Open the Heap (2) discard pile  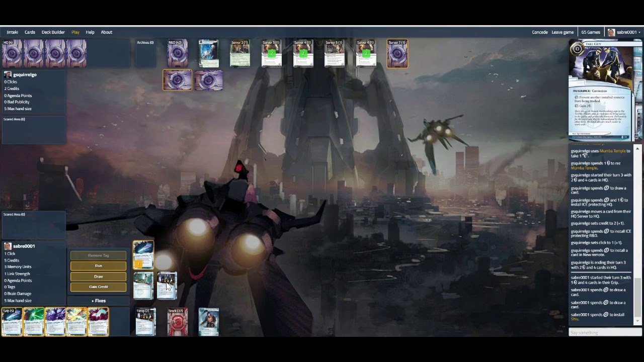pos(146,322)
